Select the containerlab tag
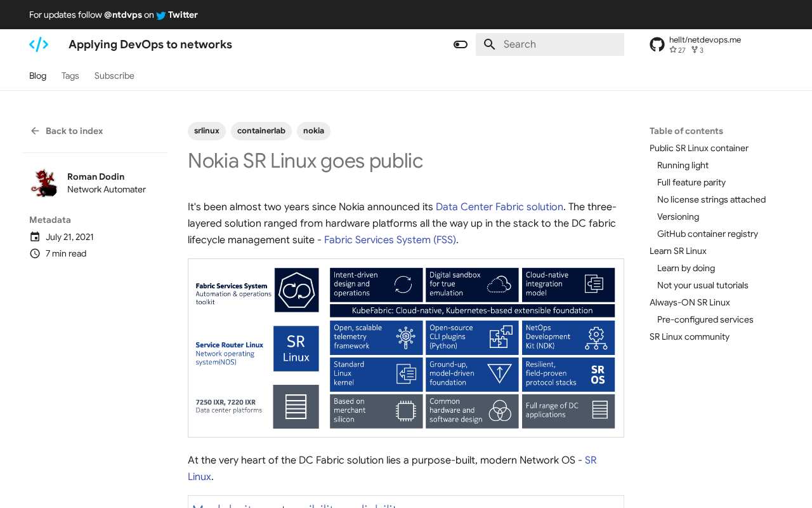This screenshot has width=812, height=508. click(261, 131)
